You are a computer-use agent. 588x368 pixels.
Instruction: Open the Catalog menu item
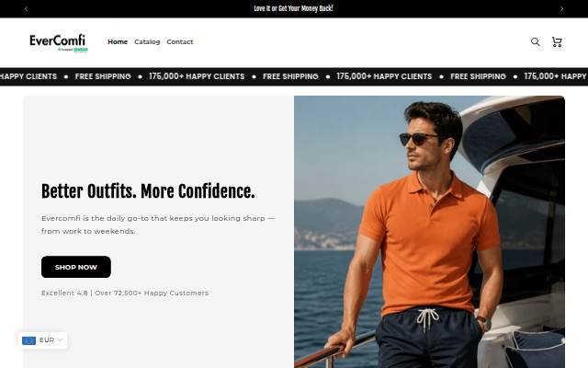147,41
